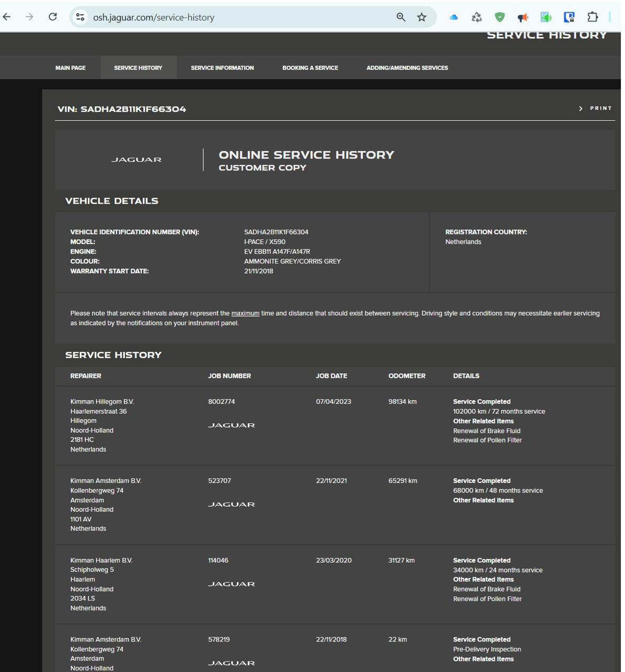Viewport: 625px width, 672px height.
Task: Click the REPAIRER column header
Action: click(x=86, y=376)
